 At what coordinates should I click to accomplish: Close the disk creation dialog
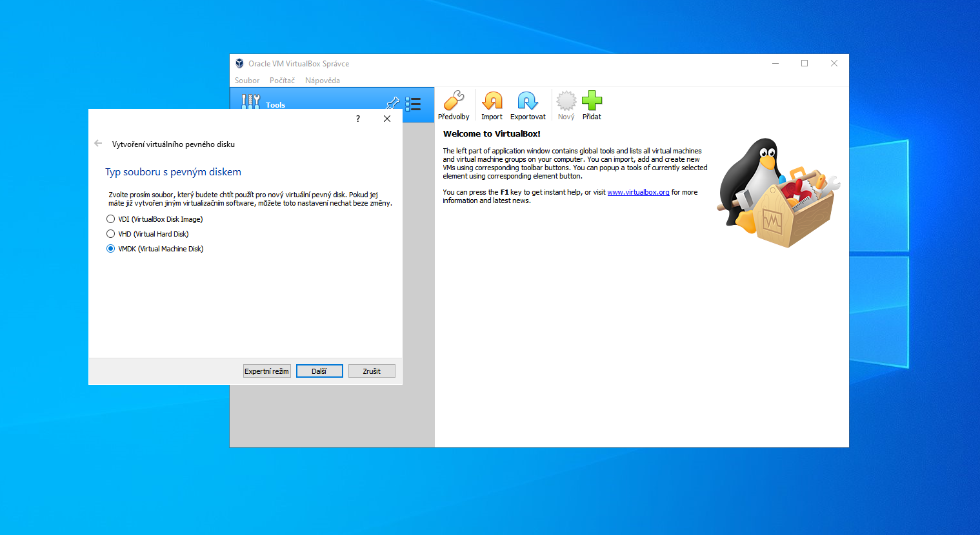[x=387, y=119]
